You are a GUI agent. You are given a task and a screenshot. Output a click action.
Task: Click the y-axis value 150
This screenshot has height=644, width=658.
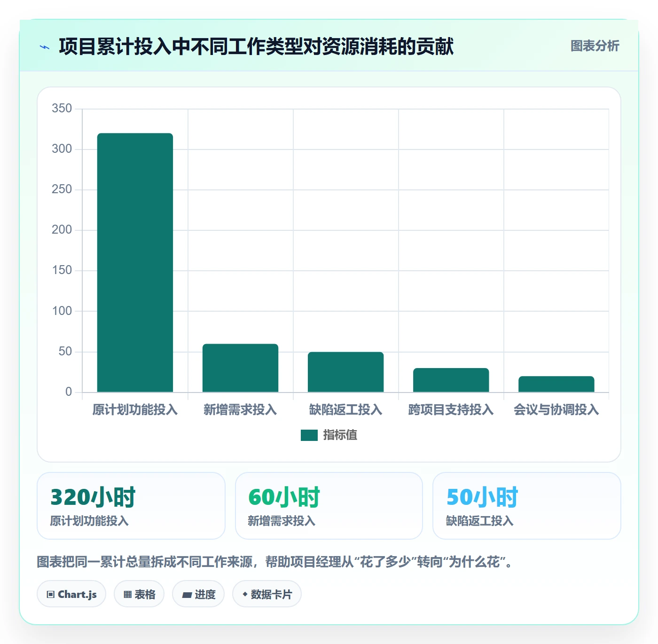(62, 270)
